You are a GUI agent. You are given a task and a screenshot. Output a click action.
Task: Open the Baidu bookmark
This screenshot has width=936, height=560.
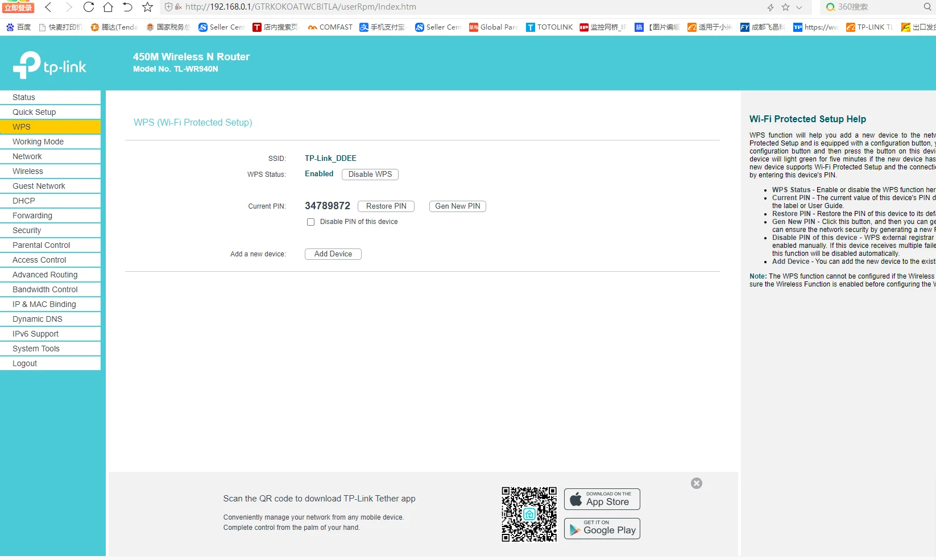click(19, 27)
